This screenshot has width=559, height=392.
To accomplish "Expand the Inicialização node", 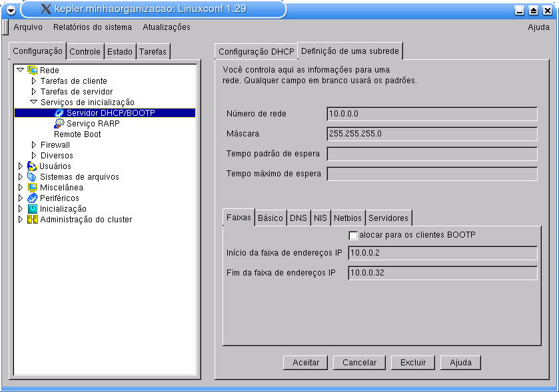I will pyautogui.click(x=20, y=208).
